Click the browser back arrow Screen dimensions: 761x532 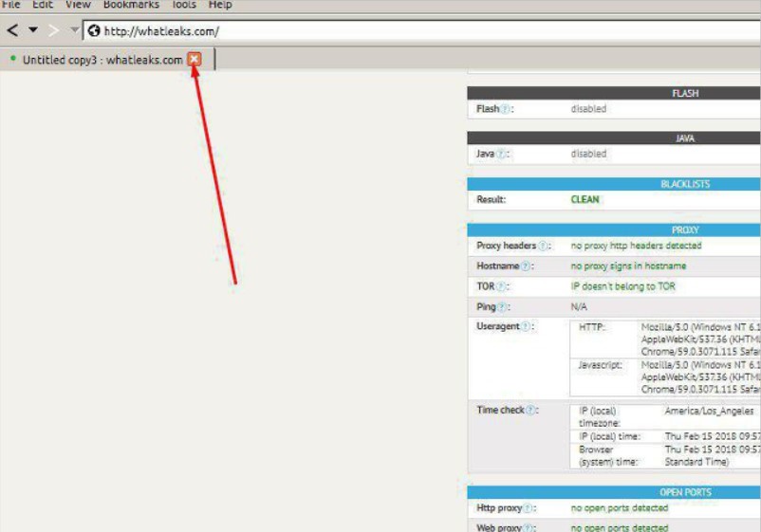[12, 30]
